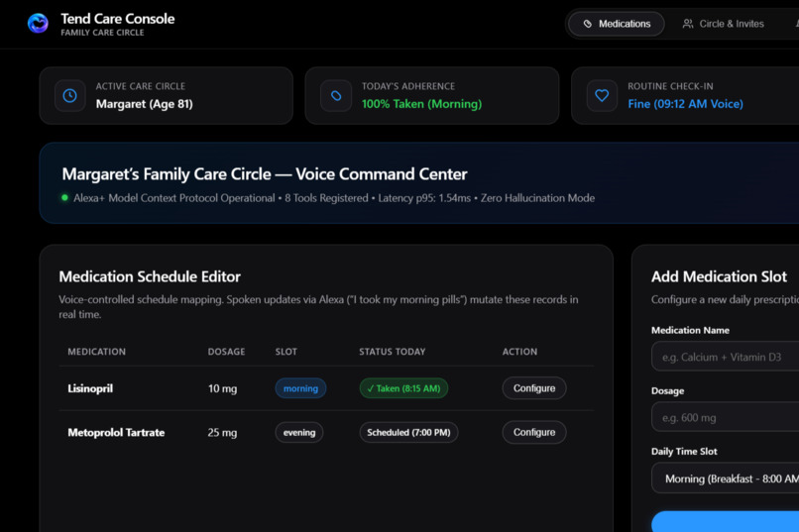Click the blue submit button under Daily Time Slot
799x532 pixels.
pos(726,522)
